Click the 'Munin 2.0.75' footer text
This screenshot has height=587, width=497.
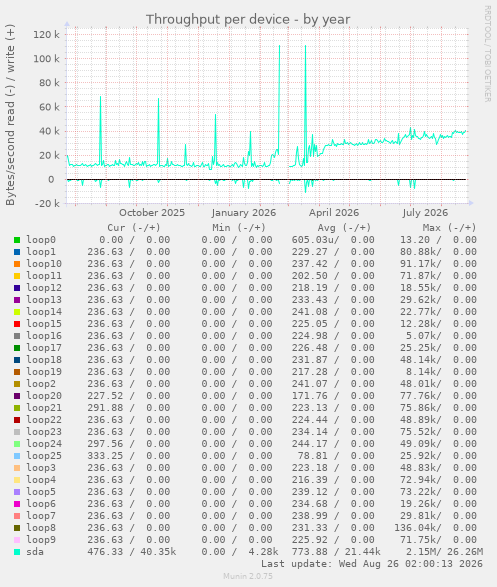pyautogui.click(x=248, y=576)
